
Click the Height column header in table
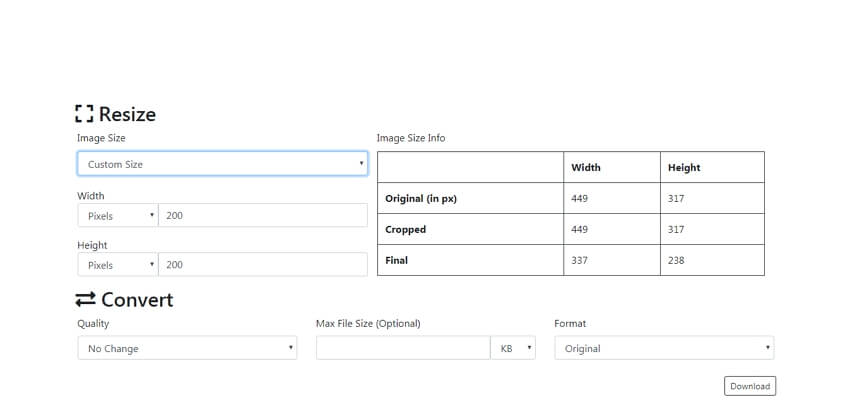pyautogui.click(x=684, y=168)
